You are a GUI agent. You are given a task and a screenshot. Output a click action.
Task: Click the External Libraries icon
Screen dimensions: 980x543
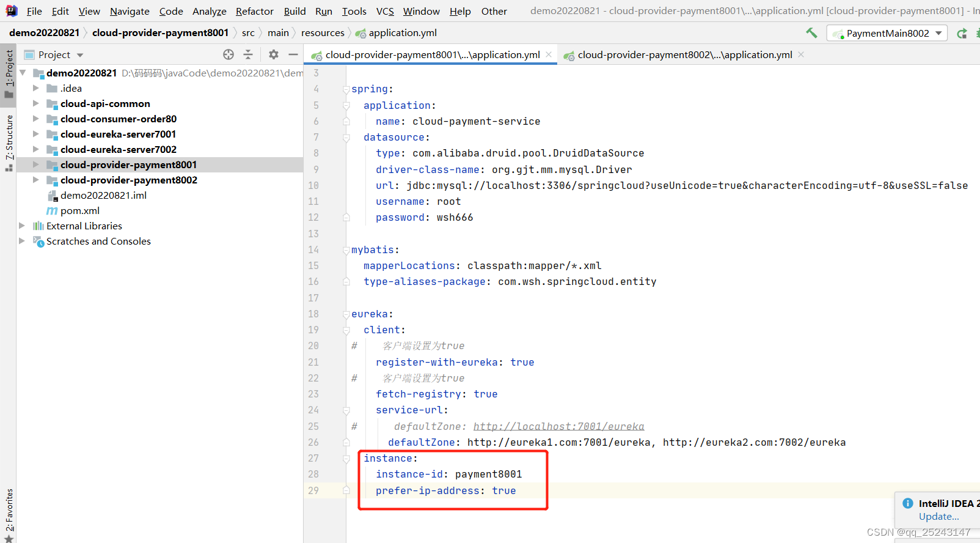38,226
